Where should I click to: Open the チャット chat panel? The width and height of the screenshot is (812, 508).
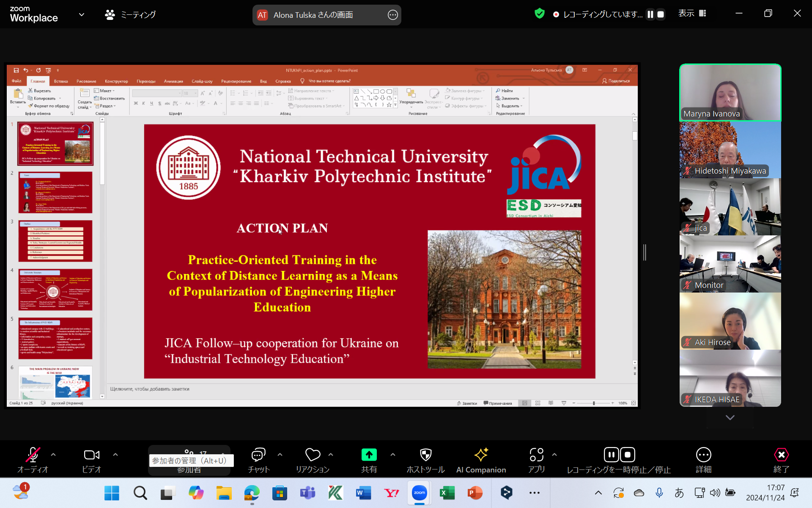click(x=258, y=460)
